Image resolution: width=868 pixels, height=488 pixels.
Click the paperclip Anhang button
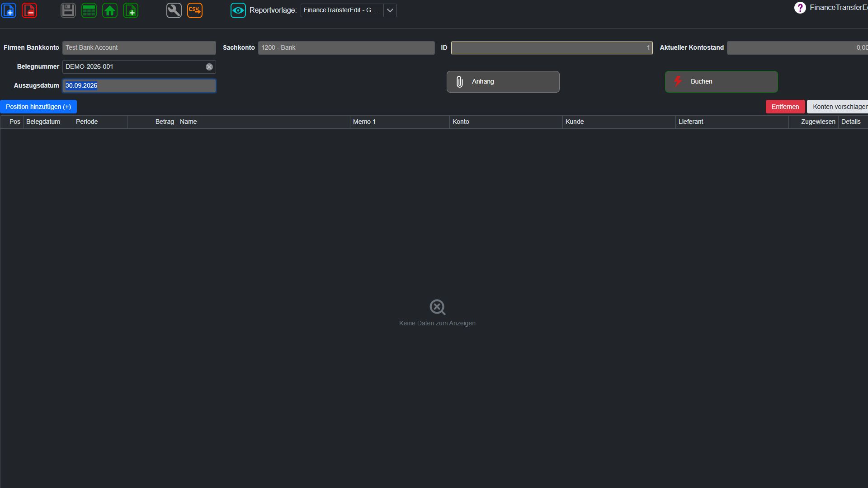[503, 82]
